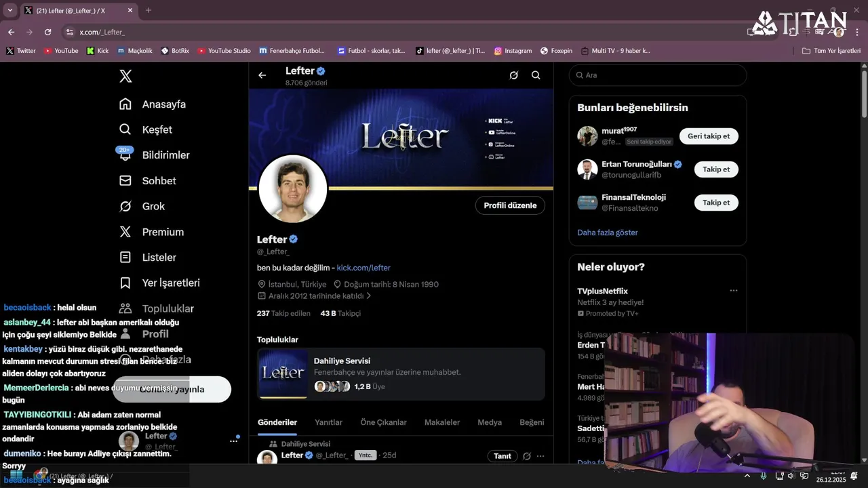Open 237 Takip edilen list
This screenshot has width=868, height=488.
pos(283,313)
